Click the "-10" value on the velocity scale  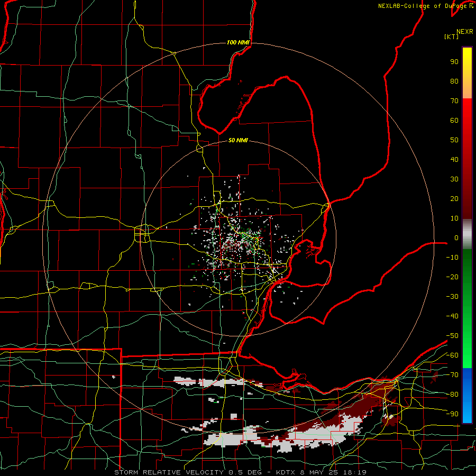pos(452,258)
